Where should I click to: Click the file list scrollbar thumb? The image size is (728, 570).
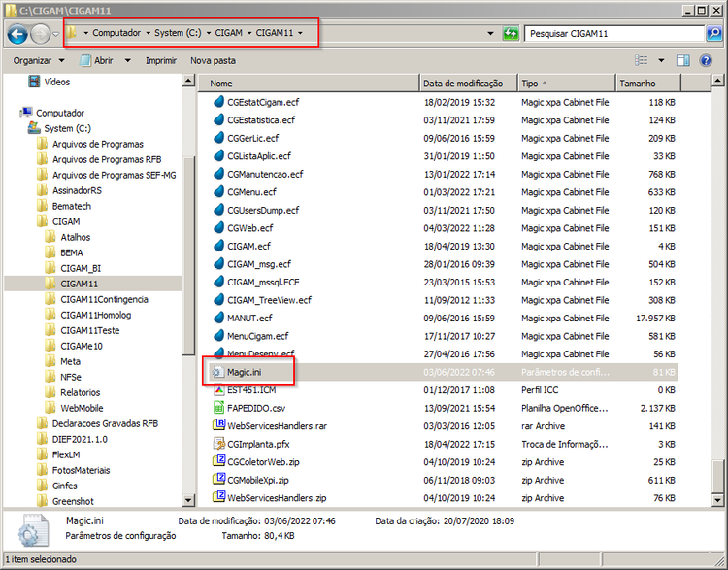click(717, 476)
